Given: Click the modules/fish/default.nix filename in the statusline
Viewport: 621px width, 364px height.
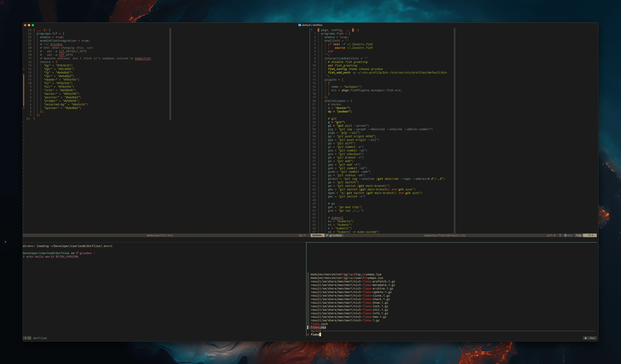Looking at the screenshot, I should click(445, 235).
